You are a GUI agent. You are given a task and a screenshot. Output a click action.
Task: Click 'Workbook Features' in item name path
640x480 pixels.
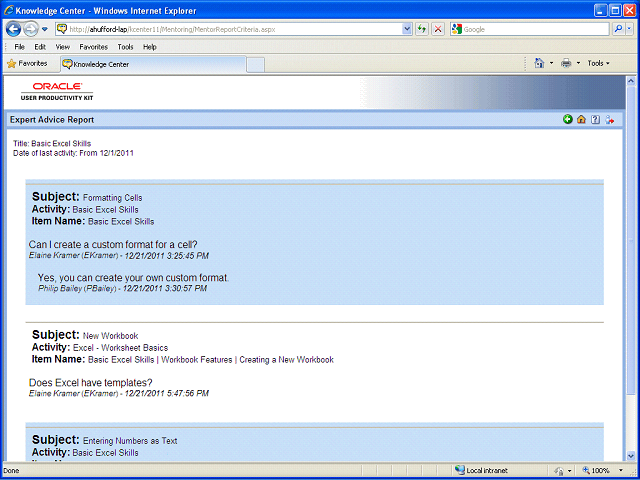coord(197,360)
